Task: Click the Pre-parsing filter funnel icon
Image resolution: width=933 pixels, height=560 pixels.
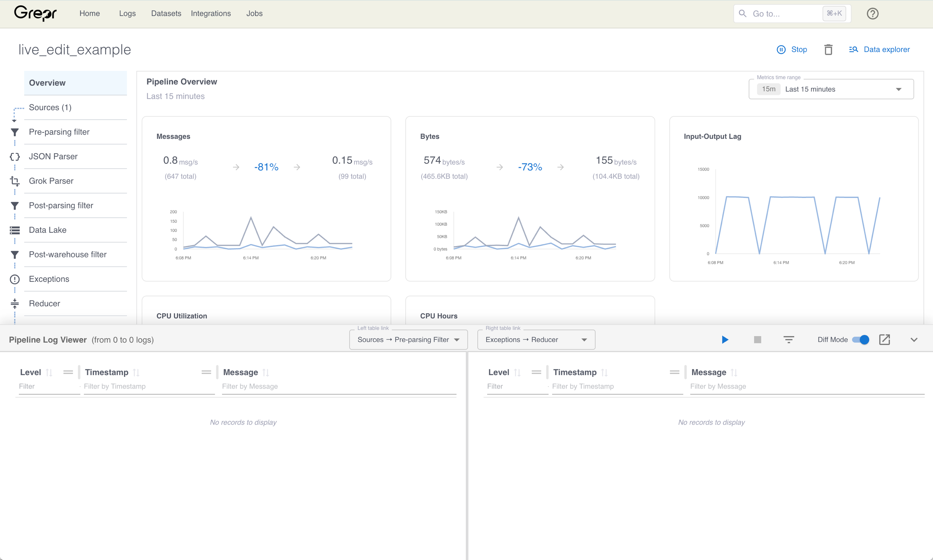Action: pos(15,132)
